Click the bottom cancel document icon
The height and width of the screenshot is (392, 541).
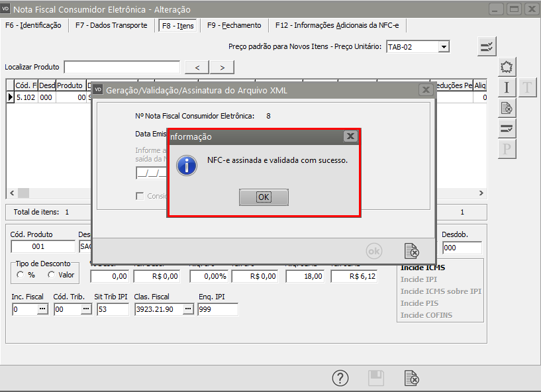[x=412, y=378]
